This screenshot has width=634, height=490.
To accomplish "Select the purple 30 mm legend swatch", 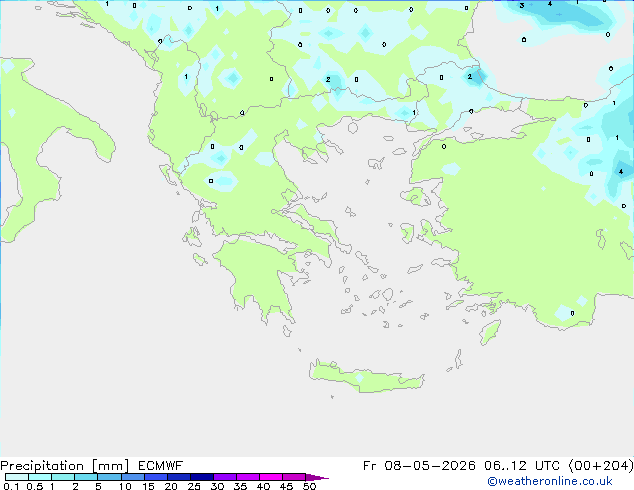I will pyautogui.click(x=225, y=477).
